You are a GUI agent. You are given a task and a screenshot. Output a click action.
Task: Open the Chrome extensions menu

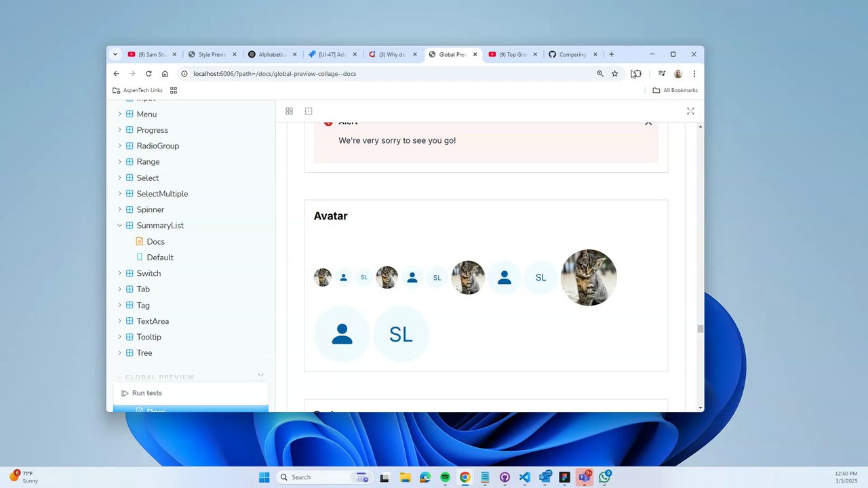[x=636, y=74]
